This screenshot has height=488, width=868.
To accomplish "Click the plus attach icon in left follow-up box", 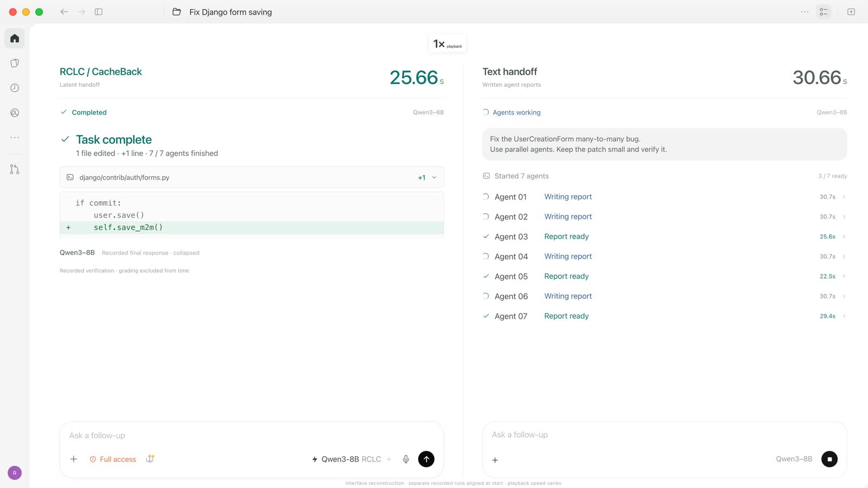I will (74, 459).
